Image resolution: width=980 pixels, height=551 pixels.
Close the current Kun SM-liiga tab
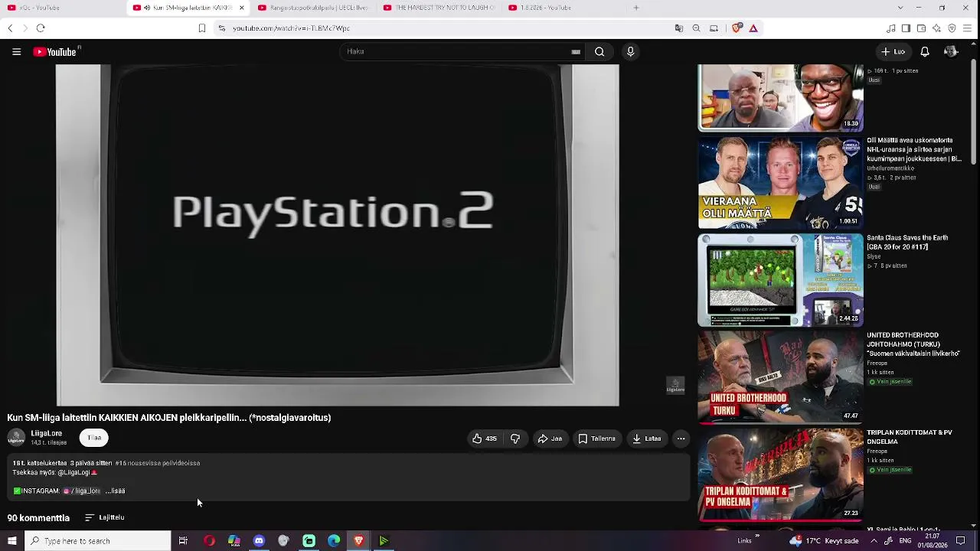click(x=241, y=8)
